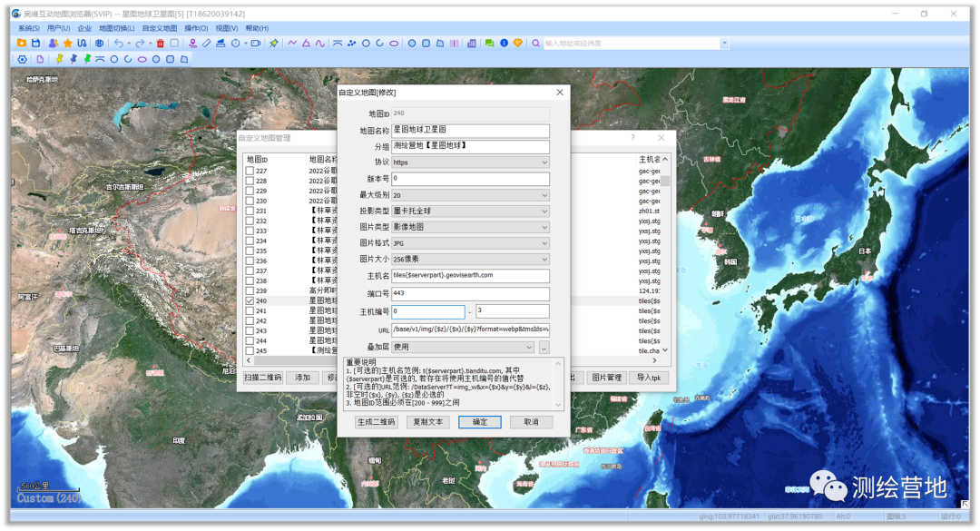Open the 用户(U) menu

point(59,28)
